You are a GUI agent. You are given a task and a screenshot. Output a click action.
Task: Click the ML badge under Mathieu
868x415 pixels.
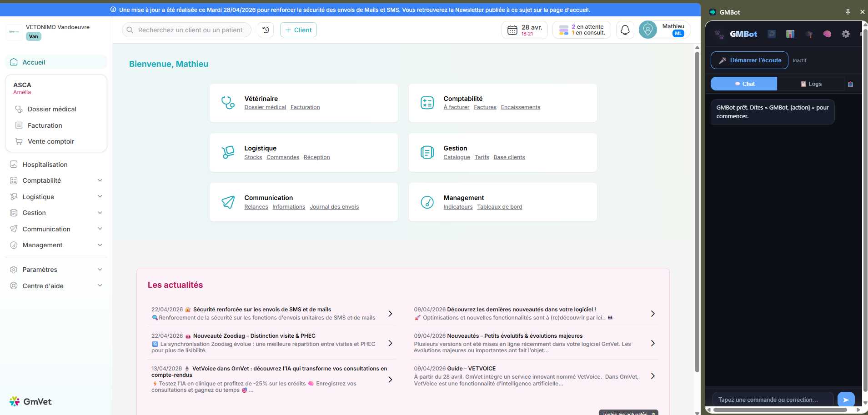pos(678,34)
